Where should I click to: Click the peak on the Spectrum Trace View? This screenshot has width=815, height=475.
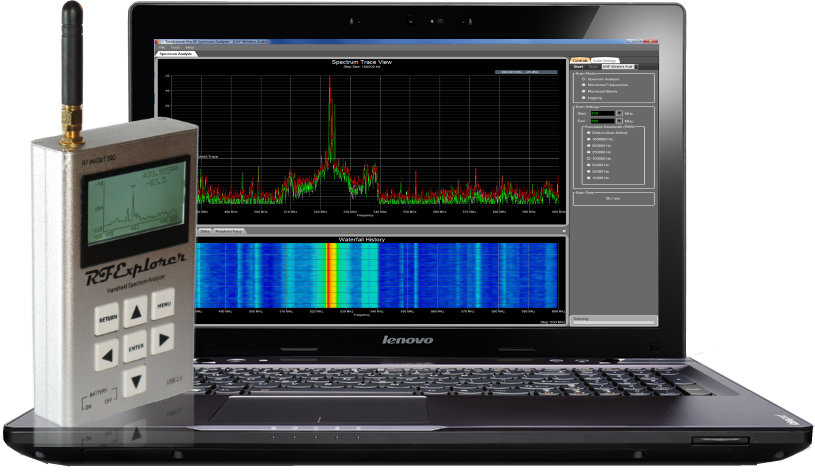point(330,78)
